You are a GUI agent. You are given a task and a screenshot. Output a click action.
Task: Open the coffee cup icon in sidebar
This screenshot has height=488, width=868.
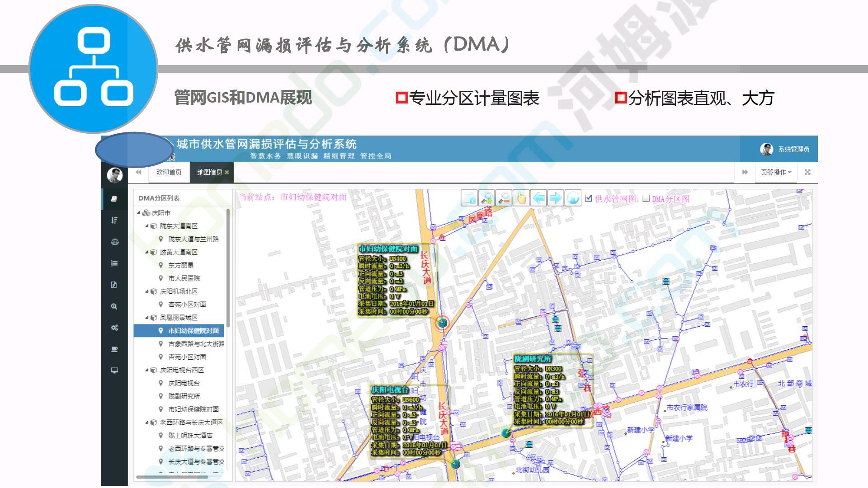(x=114, y=349)
